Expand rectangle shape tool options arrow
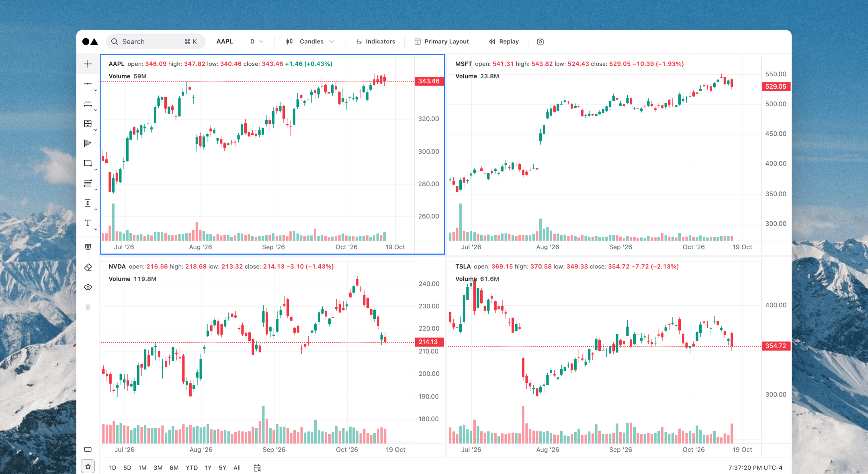This screenshot has width=868, height=474. coord(96,170)
